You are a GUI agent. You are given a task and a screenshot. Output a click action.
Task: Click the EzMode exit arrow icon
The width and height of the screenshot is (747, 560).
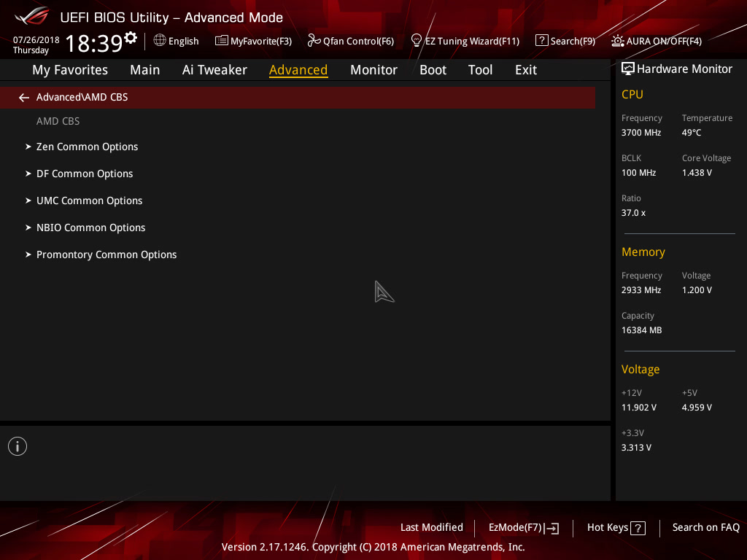pyautogui.click(x=551, y=528)
